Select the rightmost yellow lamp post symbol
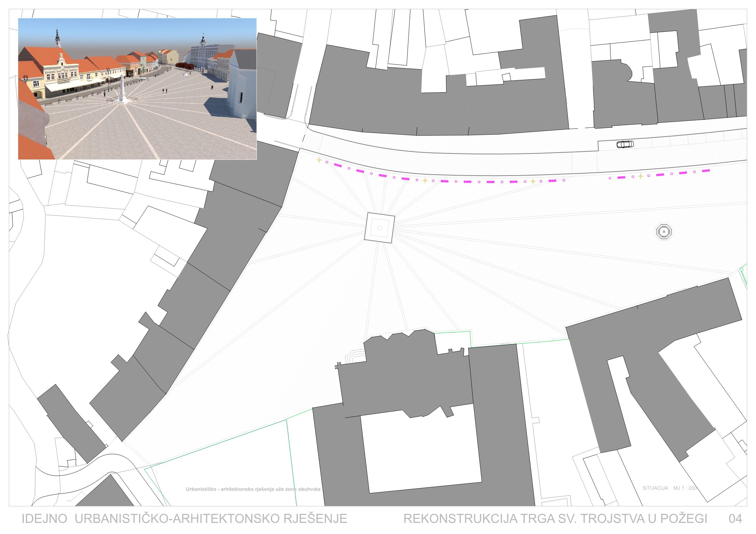This screenshot has height=534, width=756. pos(641,176)
